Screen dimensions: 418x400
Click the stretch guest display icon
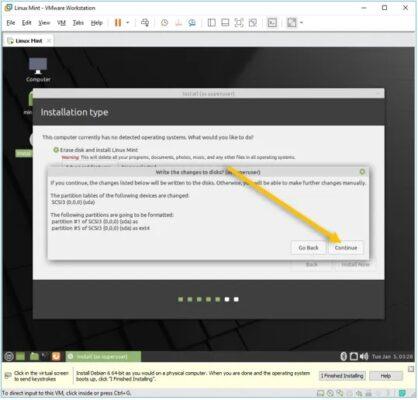click(x=292, y=23)
